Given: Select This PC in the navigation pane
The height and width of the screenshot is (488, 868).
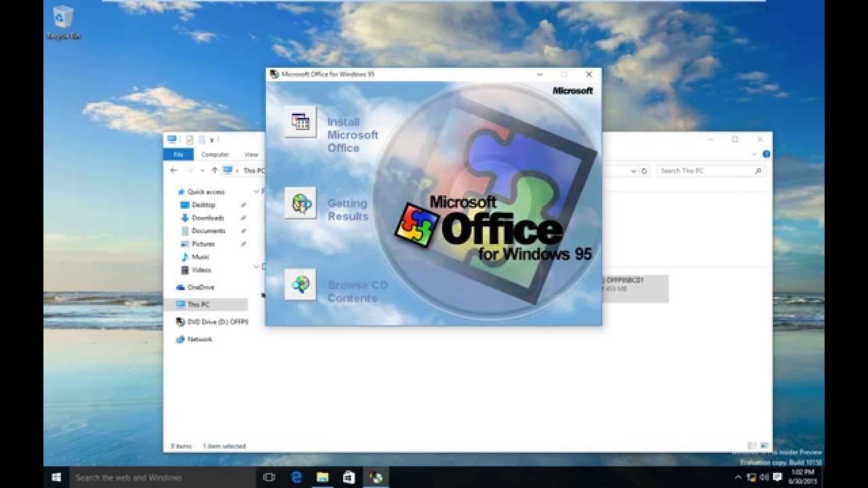Looking at the screenshot, I should 205,304.
